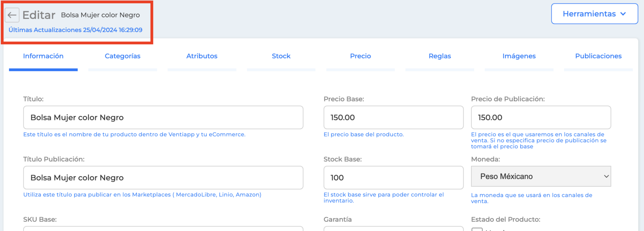Click the Últimas Actualizaciones timestamp text

[75, 30]
